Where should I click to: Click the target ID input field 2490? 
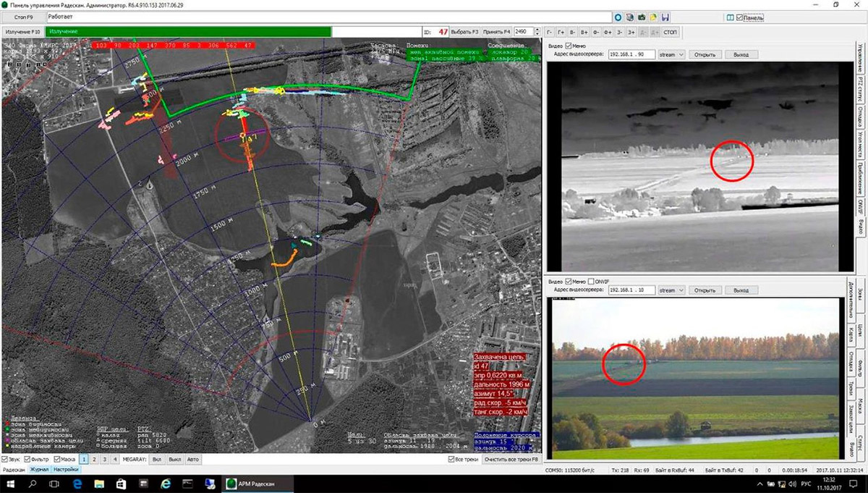524,32
